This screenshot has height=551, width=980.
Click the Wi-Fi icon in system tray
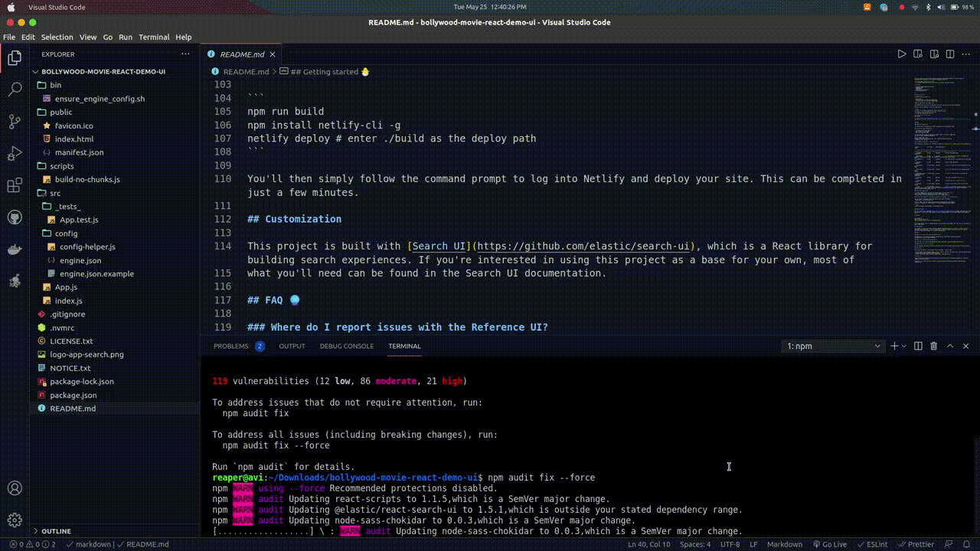coord(916,7)
